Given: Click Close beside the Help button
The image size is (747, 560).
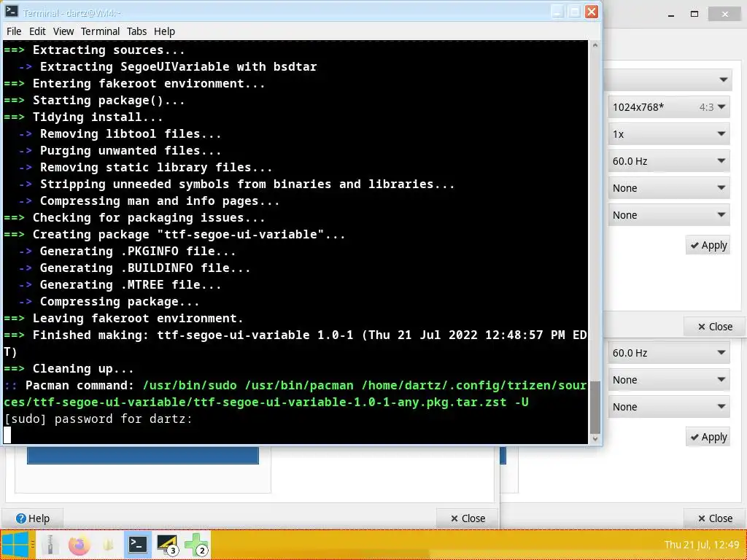Looking at the screenshot, I should click(468, 518).
